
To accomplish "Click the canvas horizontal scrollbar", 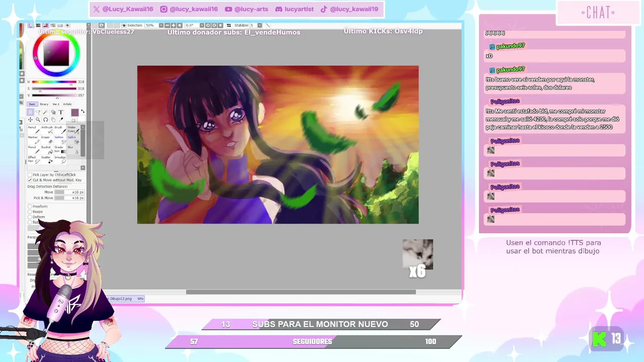I will coord(301,292).
